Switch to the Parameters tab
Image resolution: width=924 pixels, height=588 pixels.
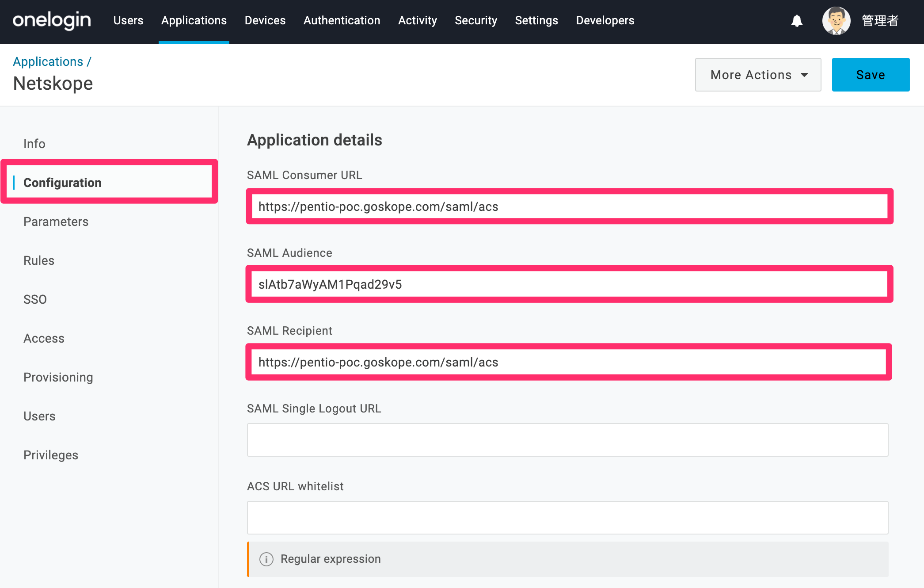tap(56, 221)
